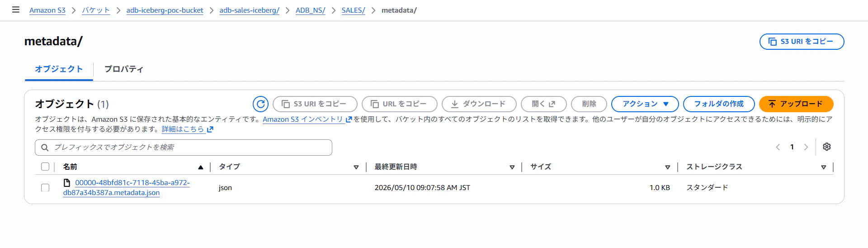Click the アップロード upload button
The width and height of the screenshot is (868, 248).
[x=796, y=104]
